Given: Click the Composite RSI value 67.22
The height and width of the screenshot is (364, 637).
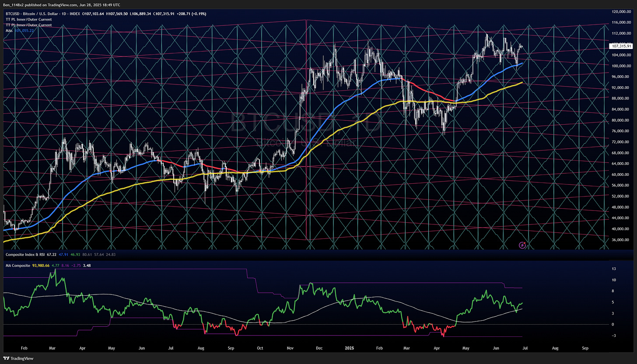Looking at the screenshot, I should (51, 254).
